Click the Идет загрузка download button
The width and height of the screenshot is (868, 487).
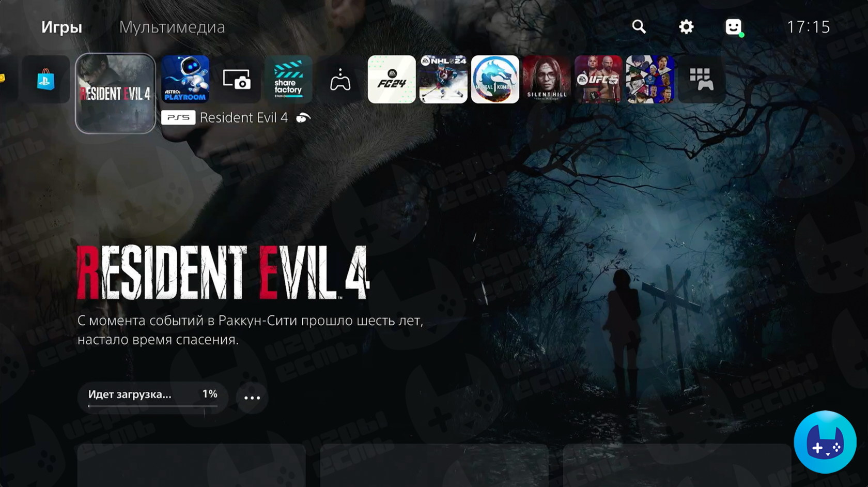[x=152, y=397]
